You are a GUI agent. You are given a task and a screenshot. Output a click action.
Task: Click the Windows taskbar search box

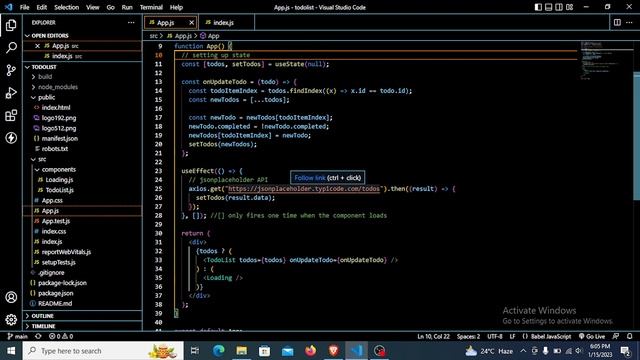[x=103, y=351]
